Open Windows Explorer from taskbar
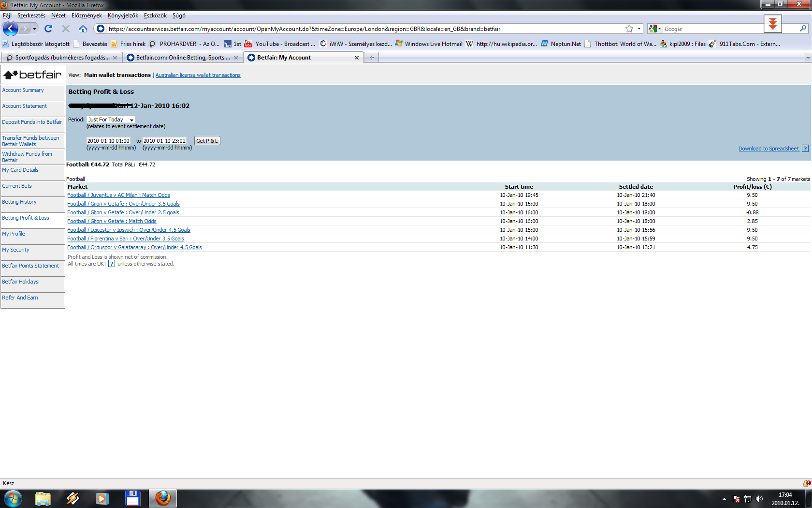This screenshot has width=812, height=508. coord(43,498)
